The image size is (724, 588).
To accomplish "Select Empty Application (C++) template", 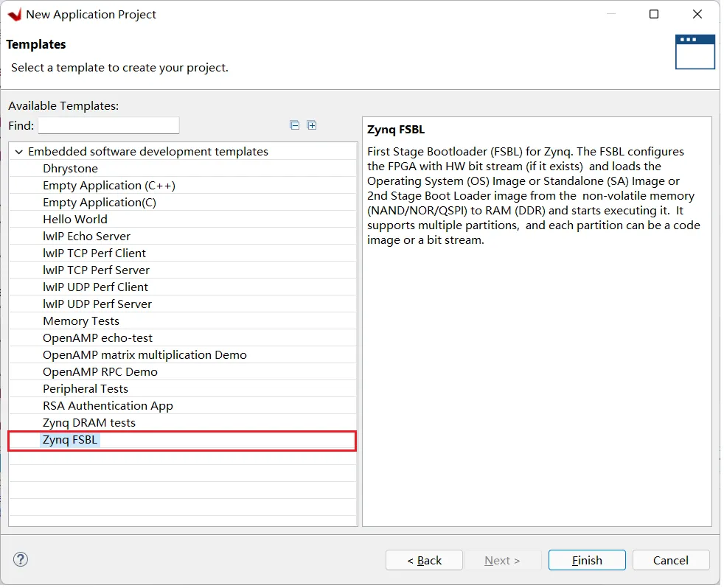I will 184,186.
